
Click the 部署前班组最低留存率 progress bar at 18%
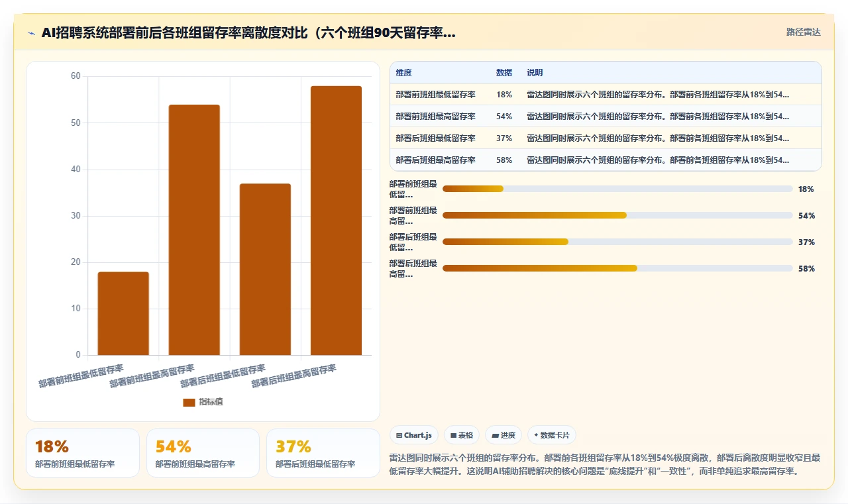tap(617, 189)
